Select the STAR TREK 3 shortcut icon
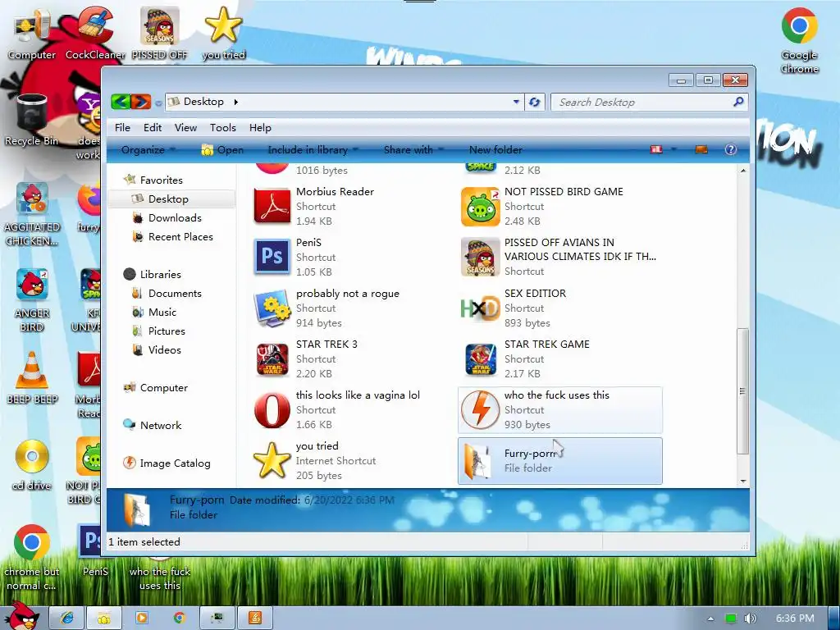 (272, 358)
